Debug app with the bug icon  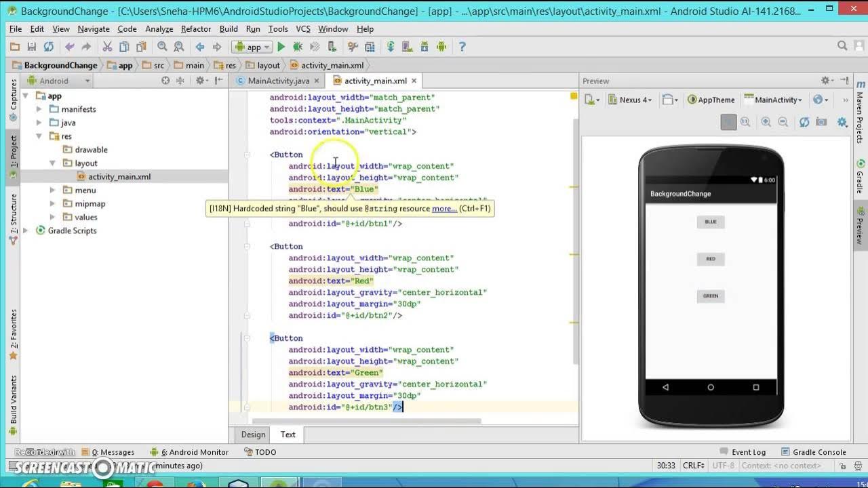(x=298, y=47)
